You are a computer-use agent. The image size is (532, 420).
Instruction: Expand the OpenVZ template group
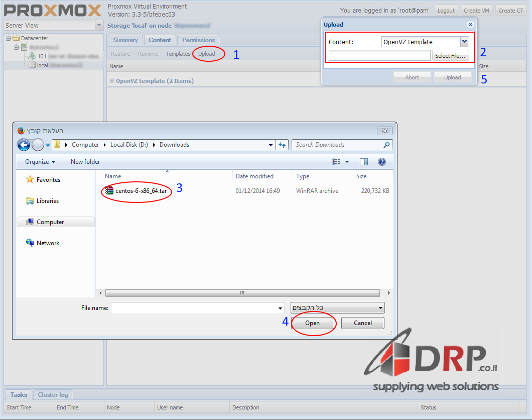[111, 80]
